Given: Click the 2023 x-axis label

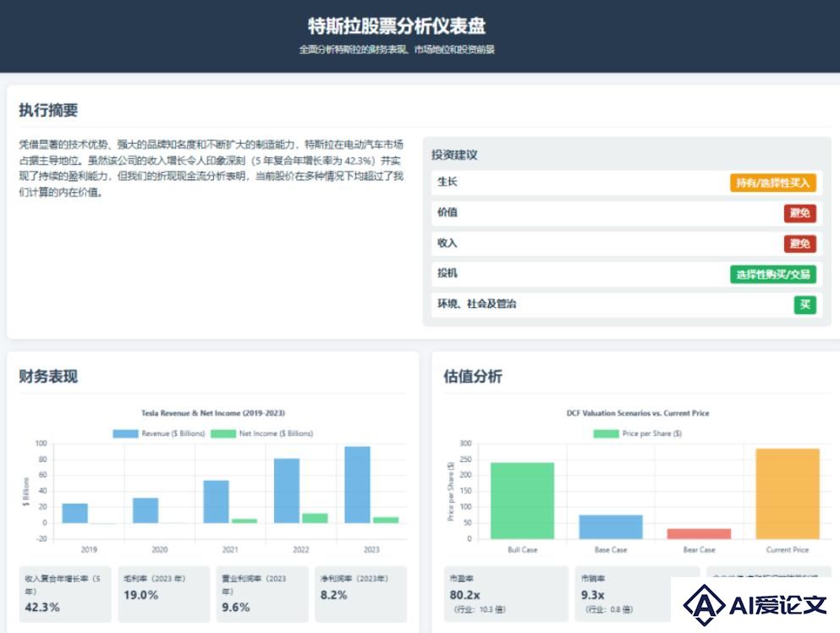Looking at the screenshot, I should pyautogui.click(x=372, y=550).
